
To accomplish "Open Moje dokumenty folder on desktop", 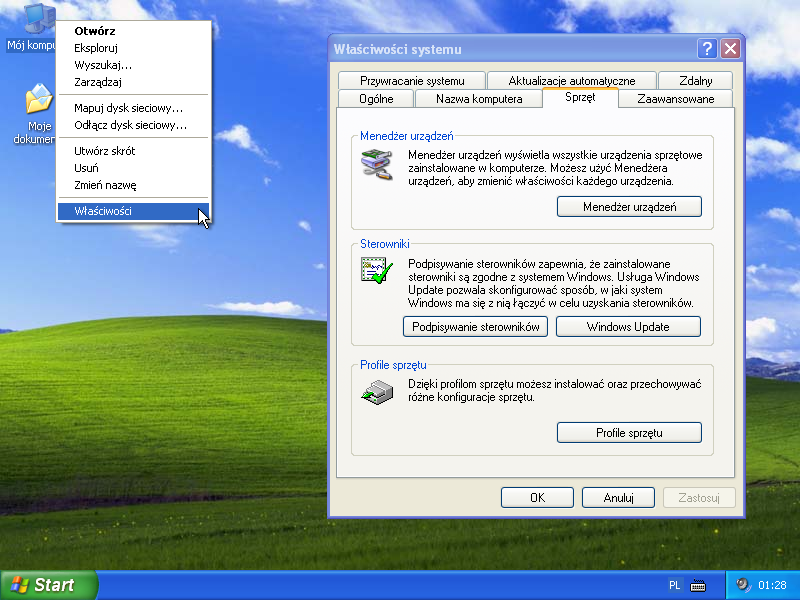I will pyautogui.click(x=38, y=97).
